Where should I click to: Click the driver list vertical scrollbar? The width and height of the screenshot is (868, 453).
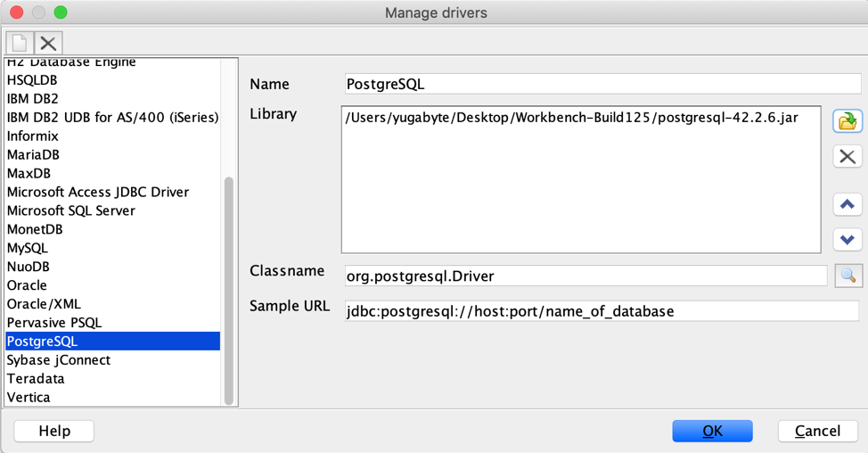(x=229, y=285)
